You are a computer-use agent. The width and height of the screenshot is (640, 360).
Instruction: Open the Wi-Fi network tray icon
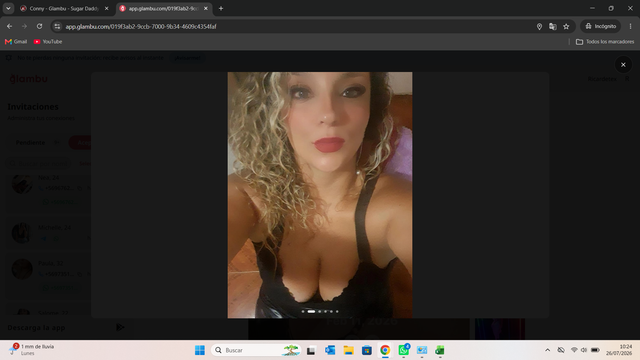click(574, 350)
